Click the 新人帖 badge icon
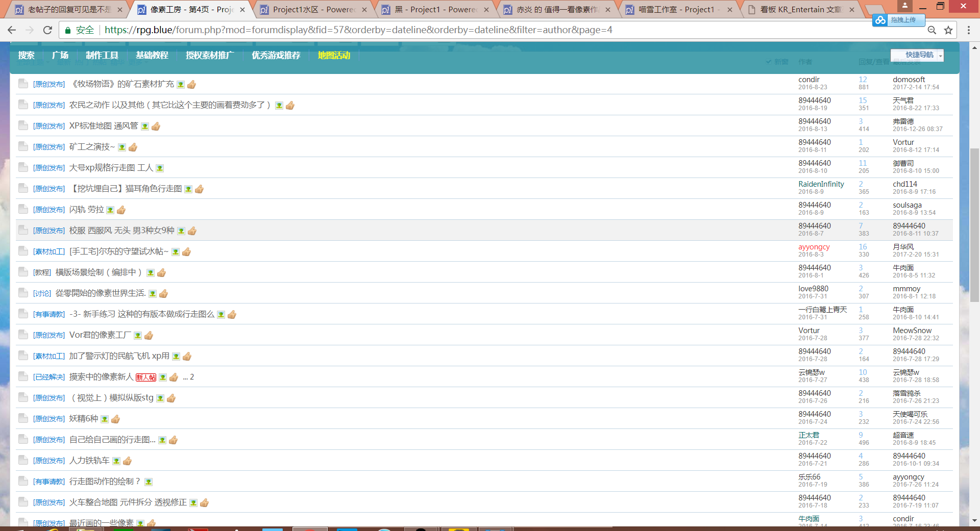The width and height of the screenshot is (980, 531). [146, 377]
